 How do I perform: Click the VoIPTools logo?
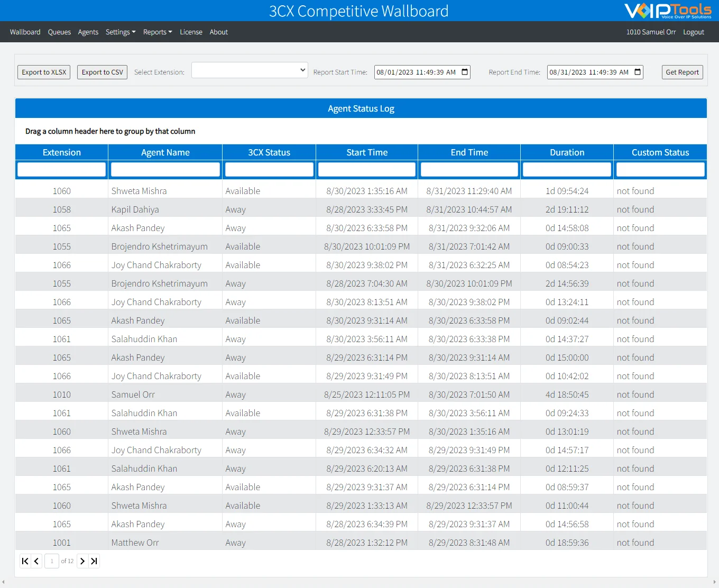tap(668, 11)
